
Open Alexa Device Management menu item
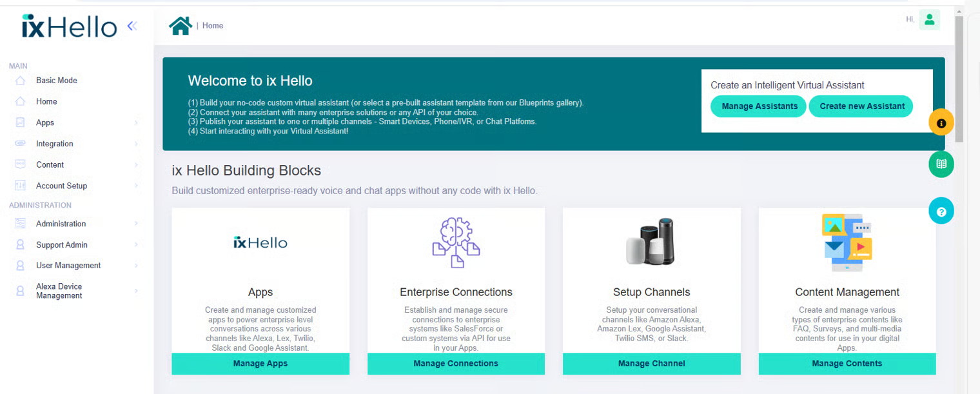59,291
